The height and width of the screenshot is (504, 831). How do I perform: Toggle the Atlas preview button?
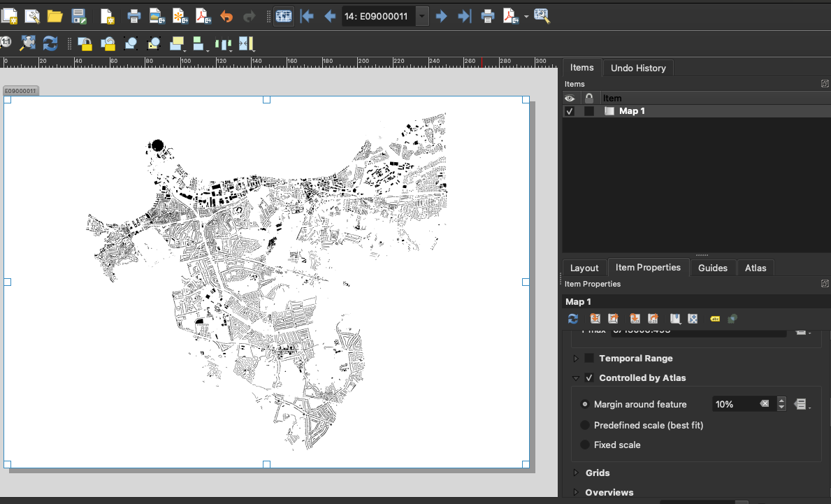point(283,15)
